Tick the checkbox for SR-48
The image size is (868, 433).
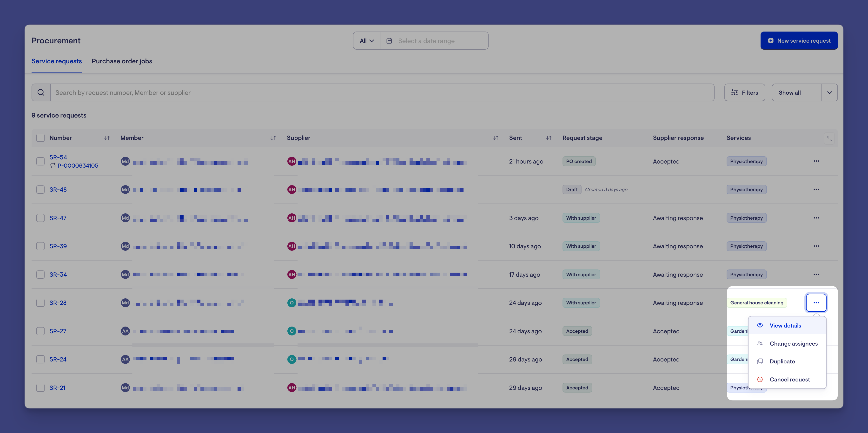(40, 189)
